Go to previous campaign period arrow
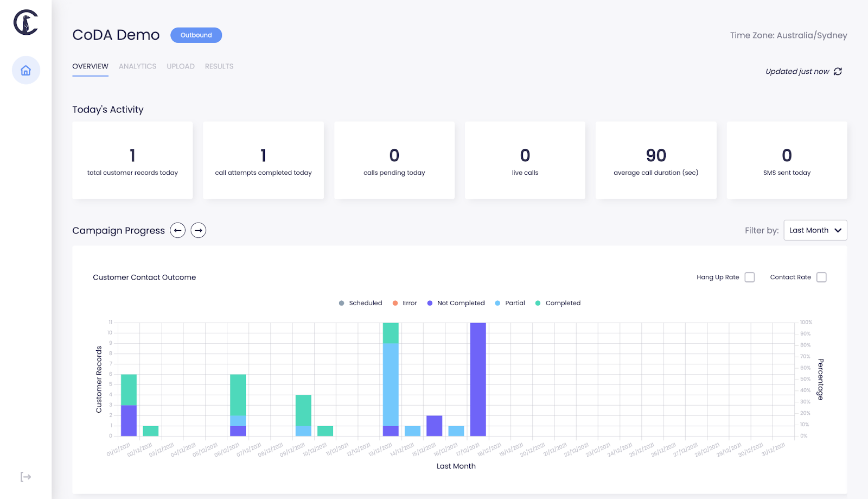868x499 pixels. click(177, 230)
